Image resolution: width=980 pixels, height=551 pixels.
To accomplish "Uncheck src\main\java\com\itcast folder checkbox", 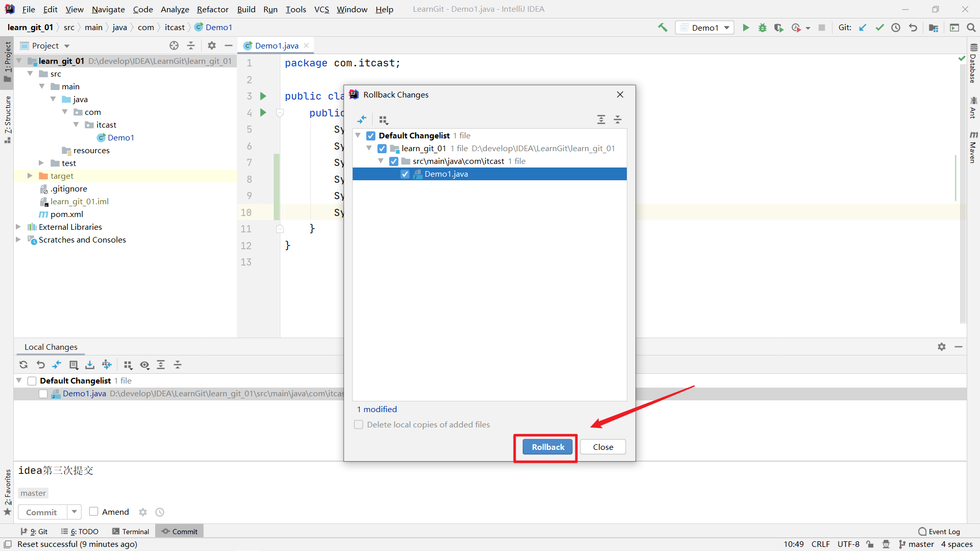I will pos(394,161).
